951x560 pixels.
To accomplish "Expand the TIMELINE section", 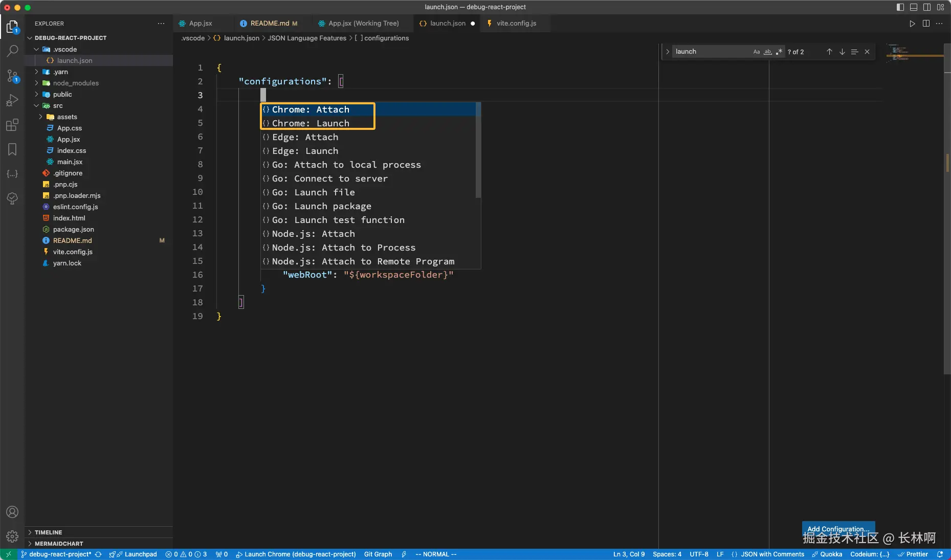I will point(49,532).
